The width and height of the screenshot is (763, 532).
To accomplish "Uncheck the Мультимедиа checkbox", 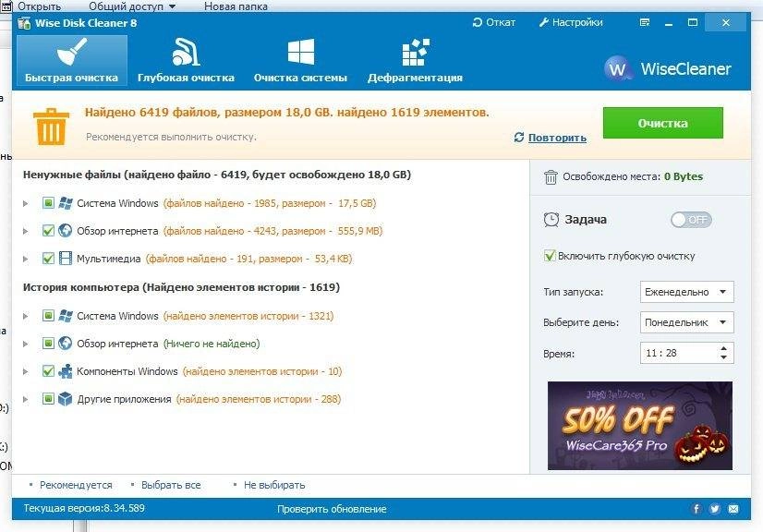I will click(x=48, y=258).
